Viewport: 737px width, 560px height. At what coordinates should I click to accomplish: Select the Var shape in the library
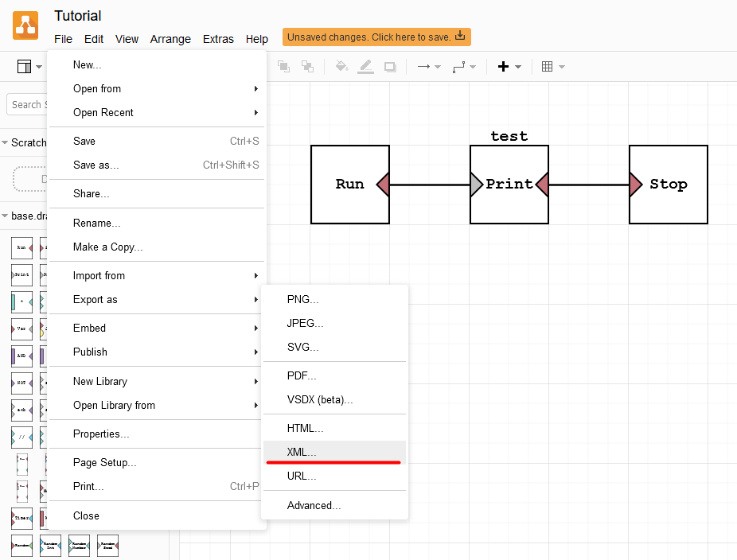click(21, 328)
